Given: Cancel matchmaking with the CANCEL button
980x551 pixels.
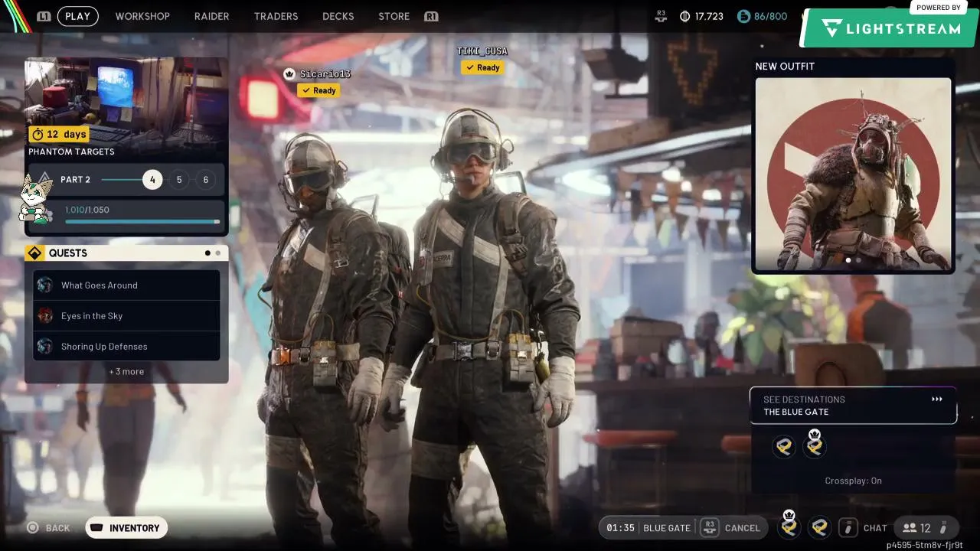Looking at the screenshot, I should click(743, 528).
